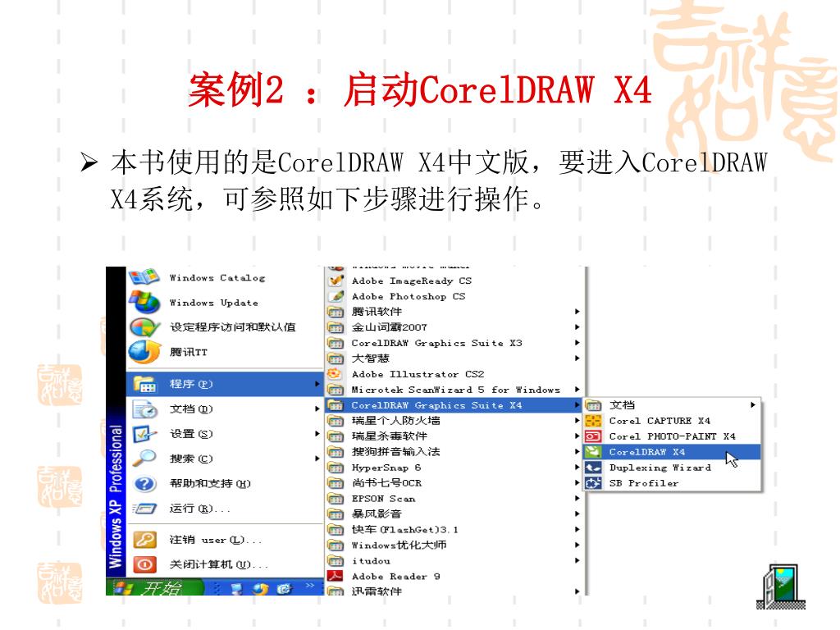Expand 程序(P) submenu arrow

coord(317,384)
